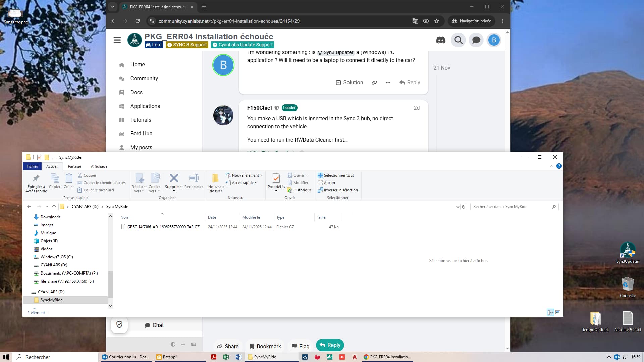Image resolution: width=644 pixels, height=362 pixels.
Task: Open the Partage ribbon tab
Action: pyautogui.click(x=74, y=166)
